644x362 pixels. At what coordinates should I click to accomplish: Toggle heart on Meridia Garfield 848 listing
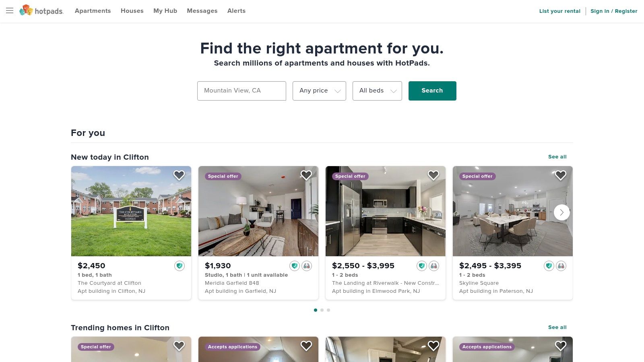pyautogui.click(x=306, y=175)
